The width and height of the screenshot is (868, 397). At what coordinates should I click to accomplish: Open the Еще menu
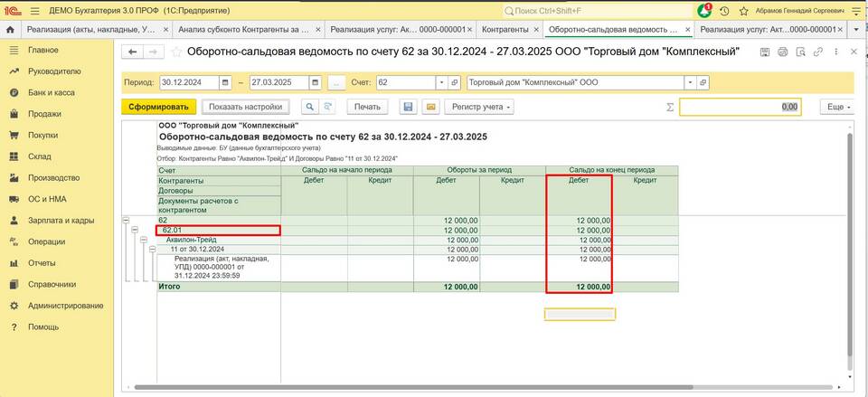point(837,107)
